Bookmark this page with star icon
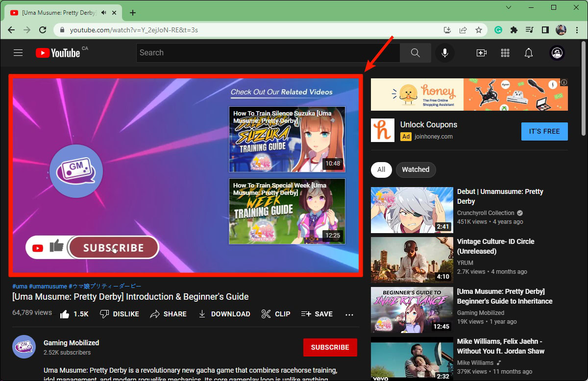Viewport: 588px width, 381px height. point(479,30)
